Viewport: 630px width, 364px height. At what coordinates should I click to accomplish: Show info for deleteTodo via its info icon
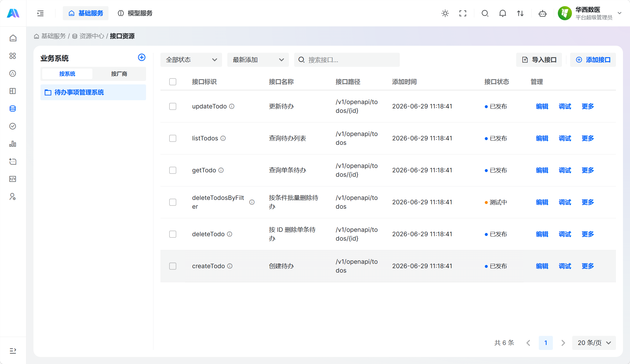click(230, 234)
